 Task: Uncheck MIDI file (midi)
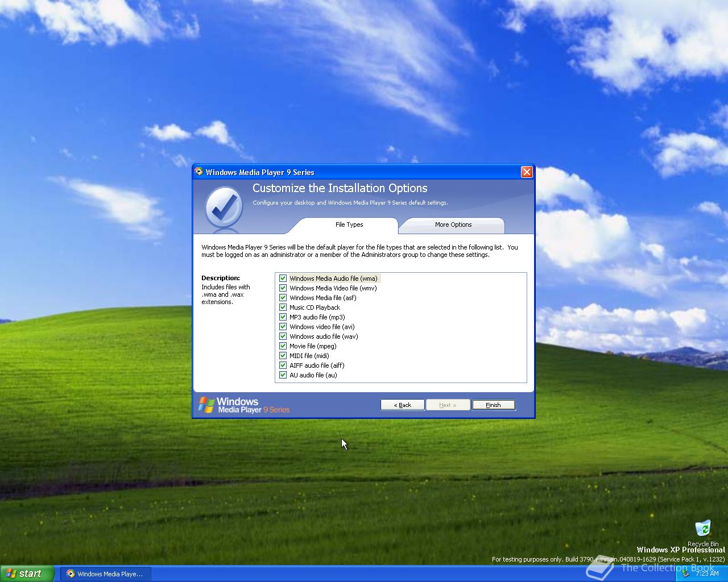(283, 356)
